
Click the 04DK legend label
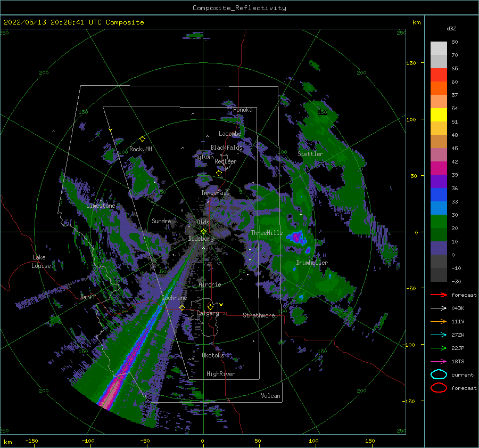[458, 308]
